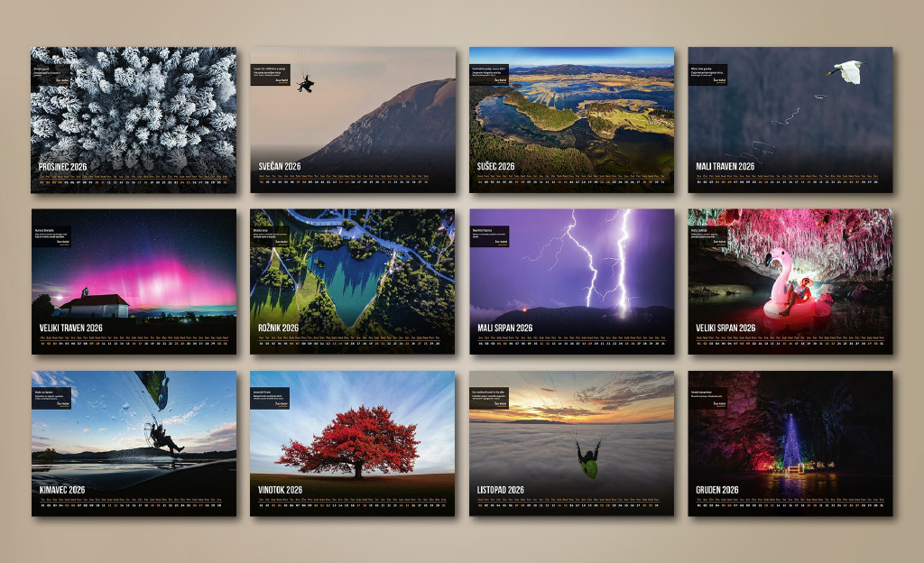Image resolution: width=924 pixels, height=563 pixels.
Task: Open the frosty forest Prosinec 2026 page
Action: point(134,108)
